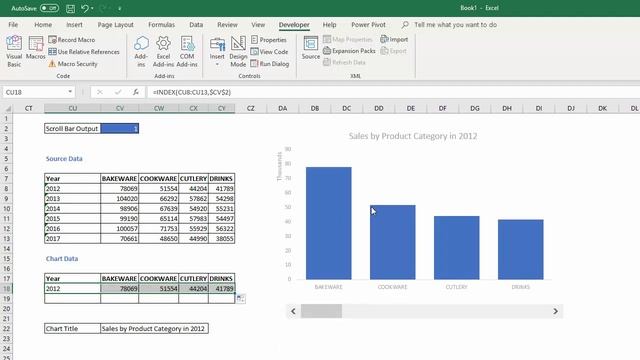Open the Power Pivot tab
The width and height of the screenshot is (640, 360).
tap(368, 24)
